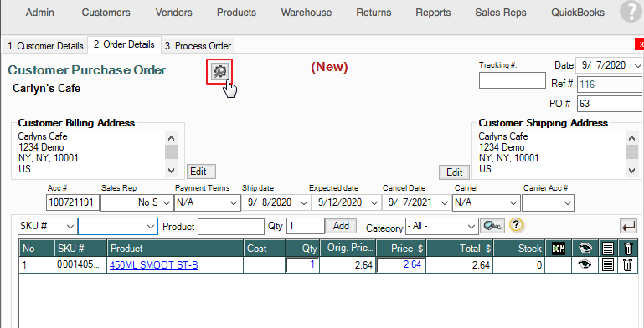Click the Ref # field showing 116

coord(611,85)
